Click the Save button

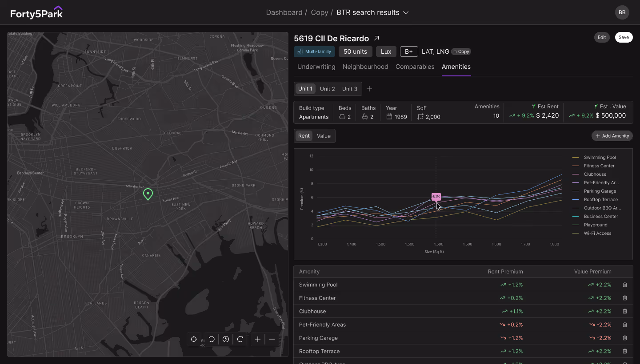(624, 37)
